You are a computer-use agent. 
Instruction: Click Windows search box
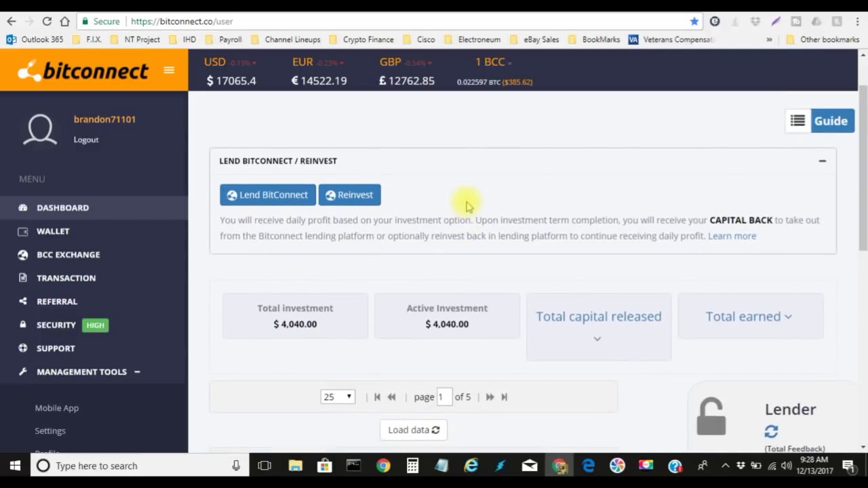[139, 466]
